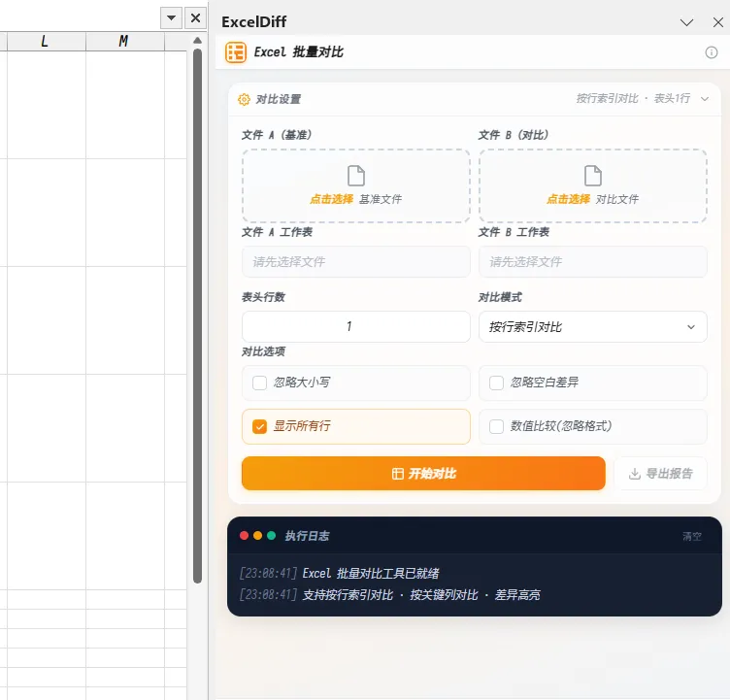
Task: Click the Excel 批量对比 heading text
Action: point(298,52)
